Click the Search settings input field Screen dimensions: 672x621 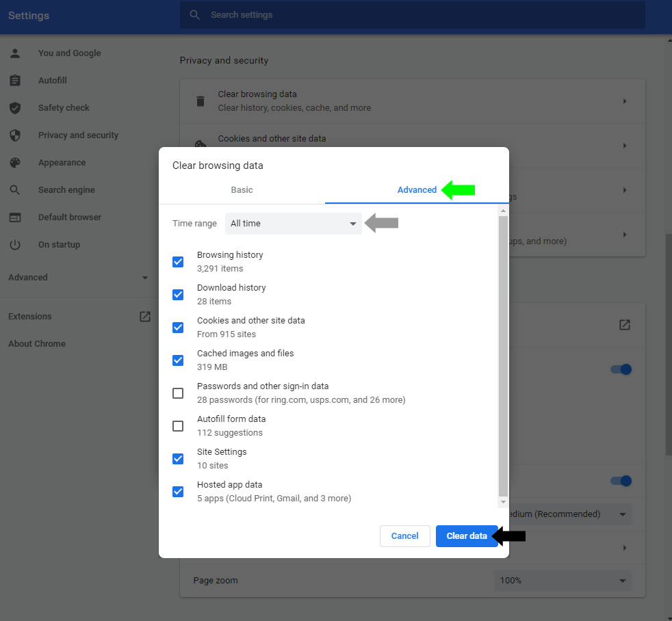pyautogui.click(x=411, y=15)
